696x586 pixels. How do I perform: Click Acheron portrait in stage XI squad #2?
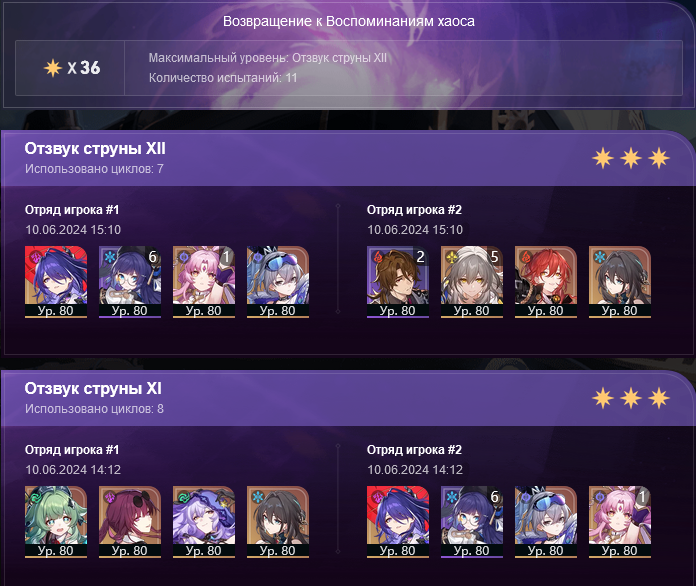(x=398, y=522)
